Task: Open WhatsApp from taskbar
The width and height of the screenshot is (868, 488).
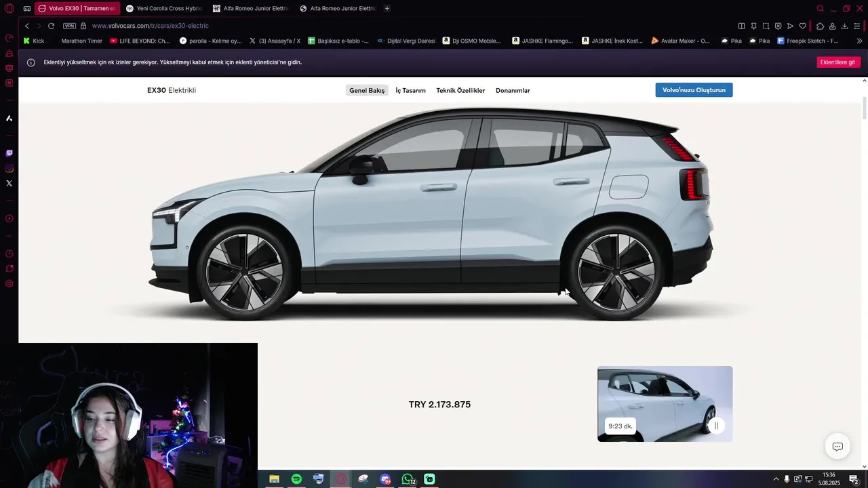Action: (x=408, y=479)
